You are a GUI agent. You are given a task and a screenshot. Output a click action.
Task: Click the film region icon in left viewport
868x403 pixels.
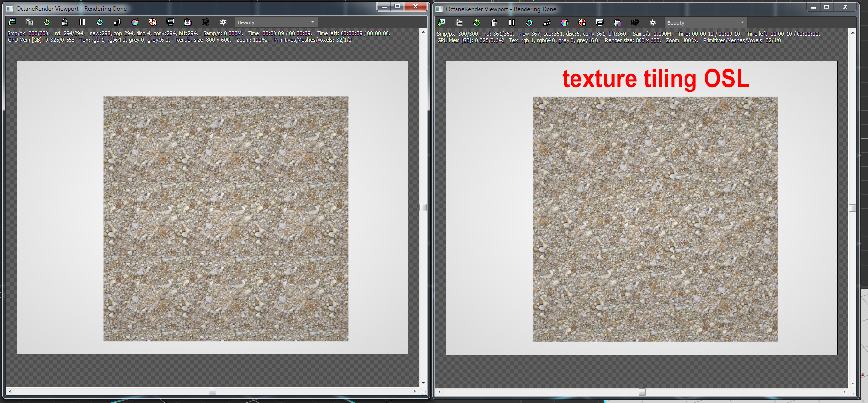coord(188,22)
